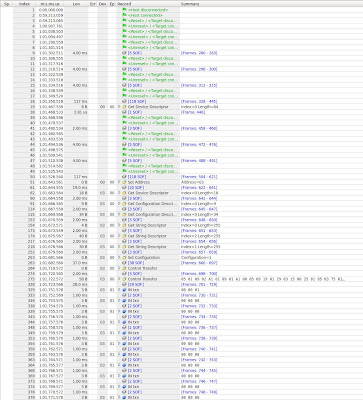Viewport: 363px width, 400px height.
Task: Click the hex data summary of Control Transfer row 275
Action: pos(263,279)
